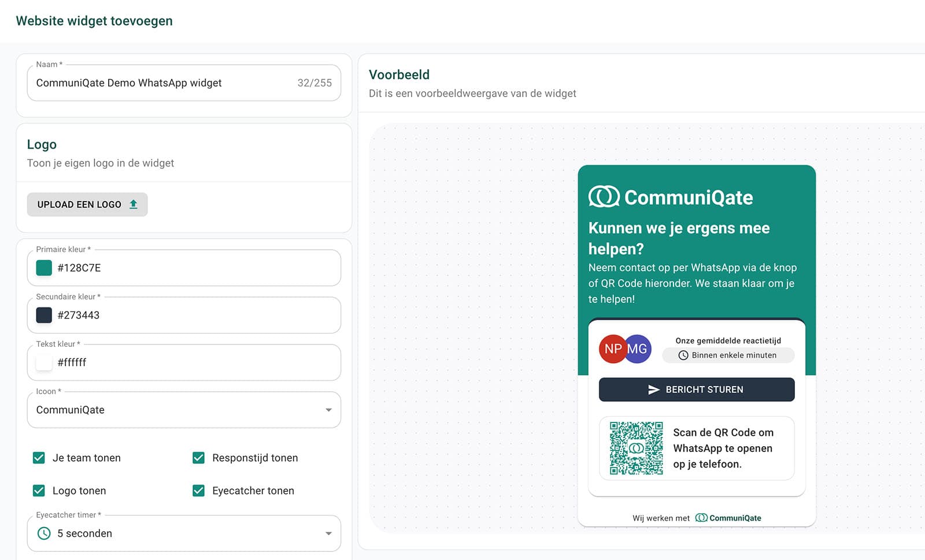
Task: Pick the secondary color swatch #273443
Action: click(44, 315)
